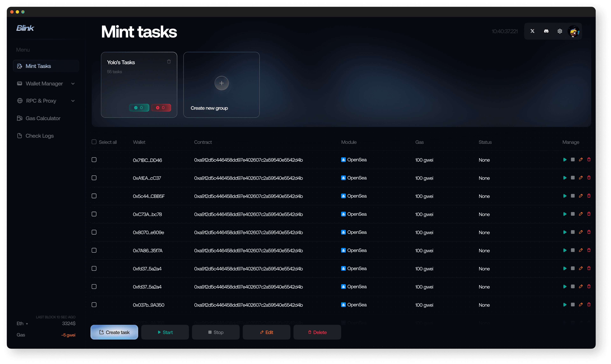The height and width of the screenshot is (364, 611).
Task: Open Wallet Manager menu item
Action: [46, 84]
